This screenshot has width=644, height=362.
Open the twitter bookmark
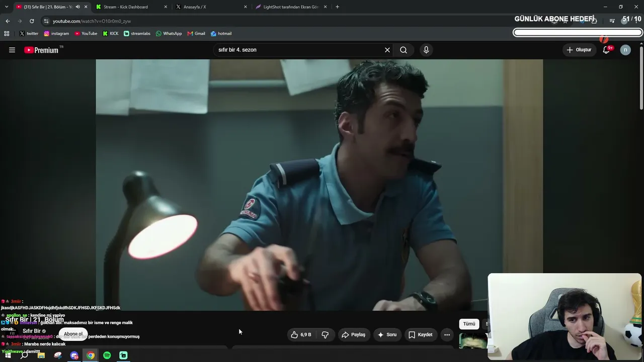pos(29,34)
